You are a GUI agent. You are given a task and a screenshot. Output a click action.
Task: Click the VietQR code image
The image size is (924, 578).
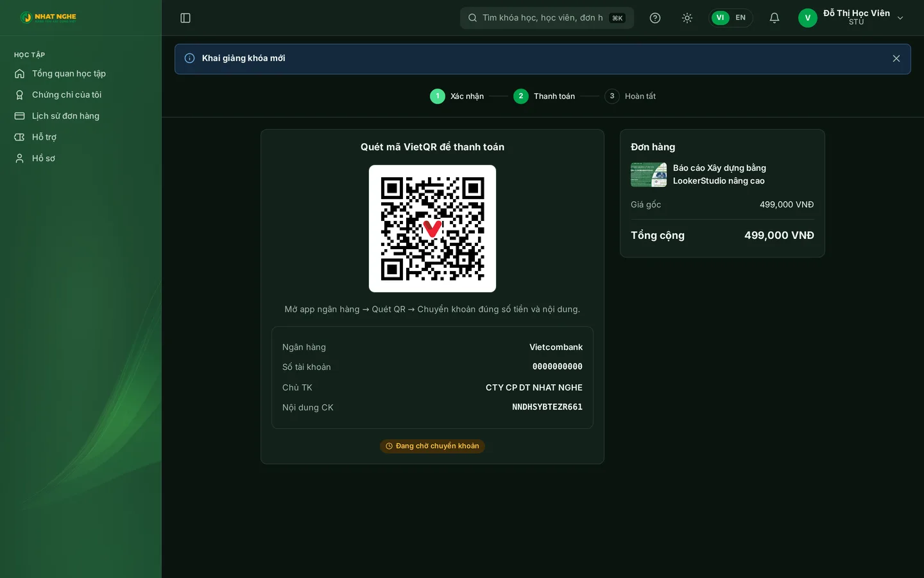tap(432, 229)
